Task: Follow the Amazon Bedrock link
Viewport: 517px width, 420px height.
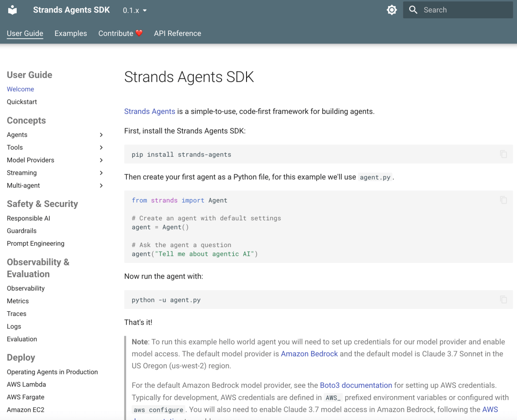Action: coord(309,354)
